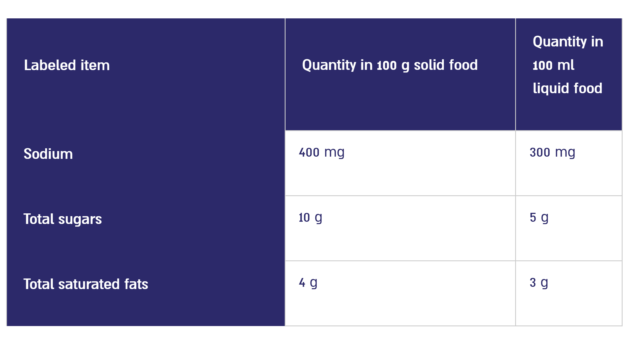Click the word "item" in the first header
This screenshot has height=338, width=644.
pyautogui.click(x=95, y=65)
